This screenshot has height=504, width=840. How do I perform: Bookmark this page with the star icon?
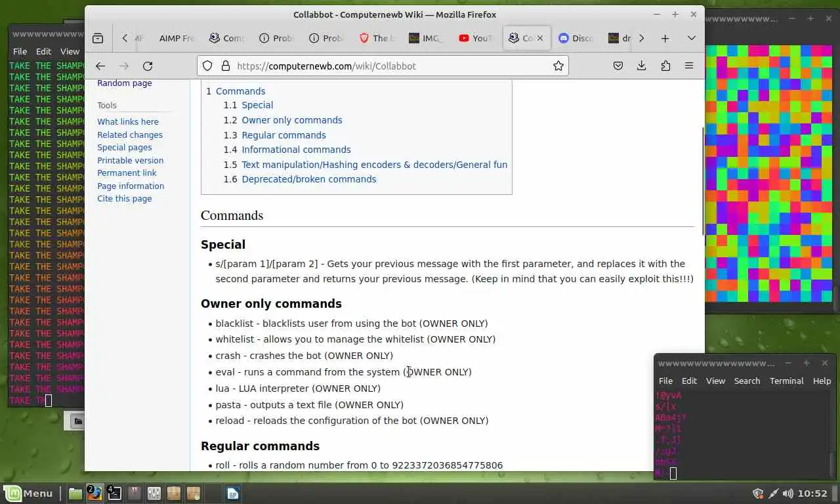coord(558,66)
